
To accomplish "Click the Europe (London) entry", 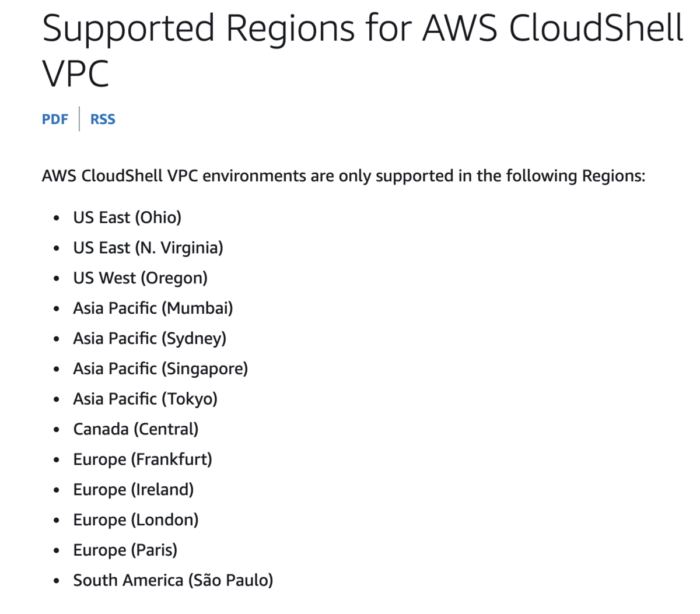I will coord(135,520).
